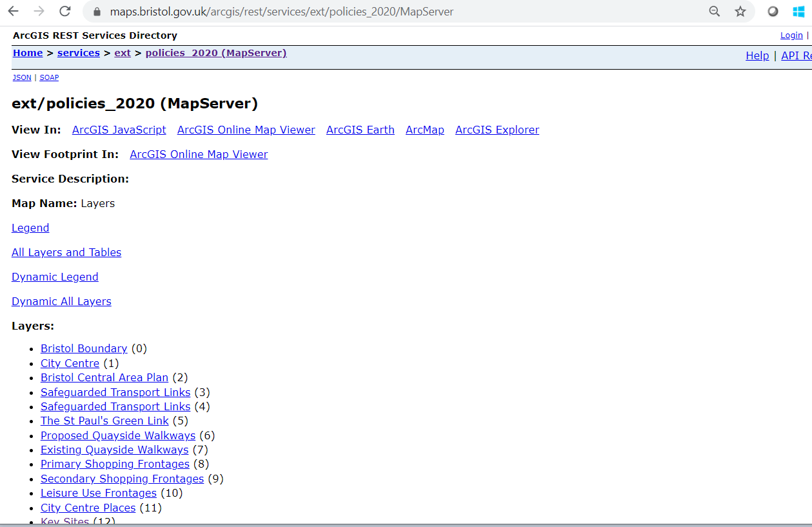Image resolution: width=812 pixels, height=527 pixels.
Task: Open the City Centre layer (1)
Action: (x=70, y=363)
